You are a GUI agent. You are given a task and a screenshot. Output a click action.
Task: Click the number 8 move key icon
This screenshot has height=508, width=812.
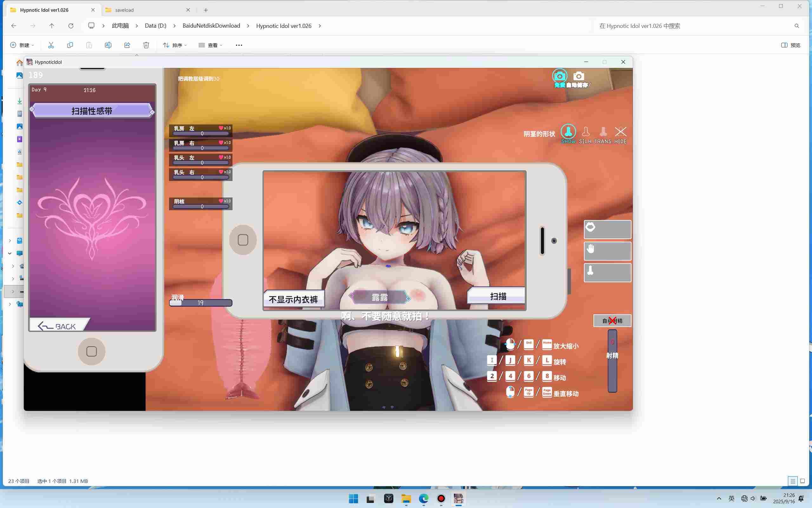tap(547, 376)
